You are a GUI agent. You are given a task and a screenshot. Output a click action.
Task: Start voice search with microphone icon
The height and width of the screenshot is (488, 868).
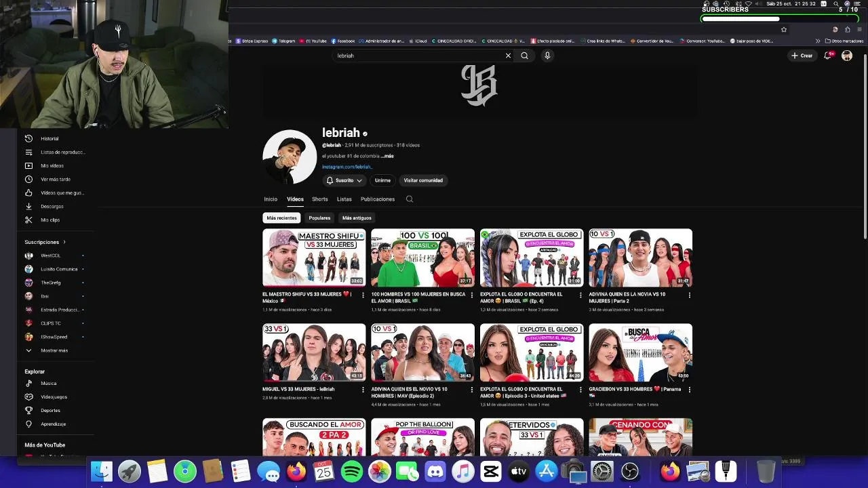(547, 56)
